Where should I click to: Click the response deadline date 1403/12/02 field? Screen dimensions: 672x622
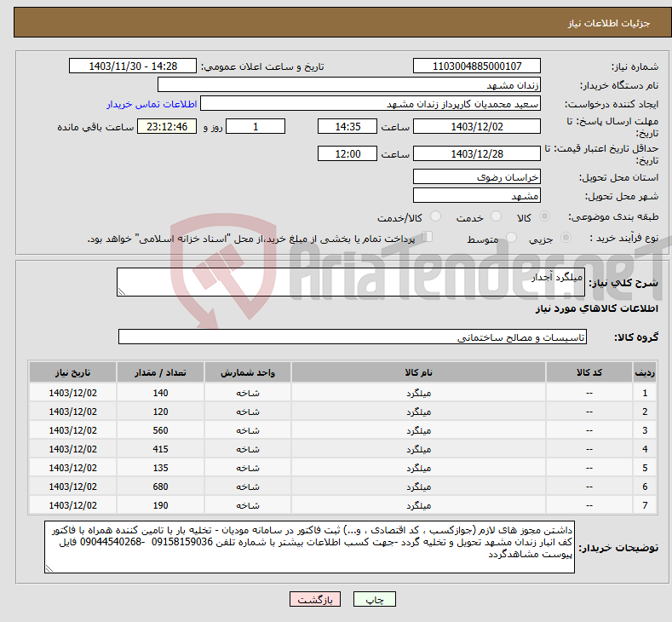[477, 126]
